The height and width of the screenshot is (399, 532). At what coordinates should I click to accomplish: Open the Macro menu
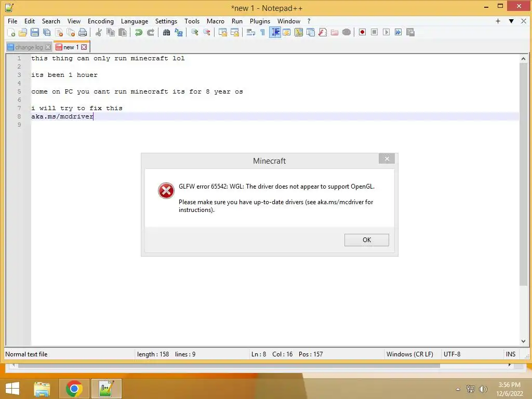click(216, 21)
